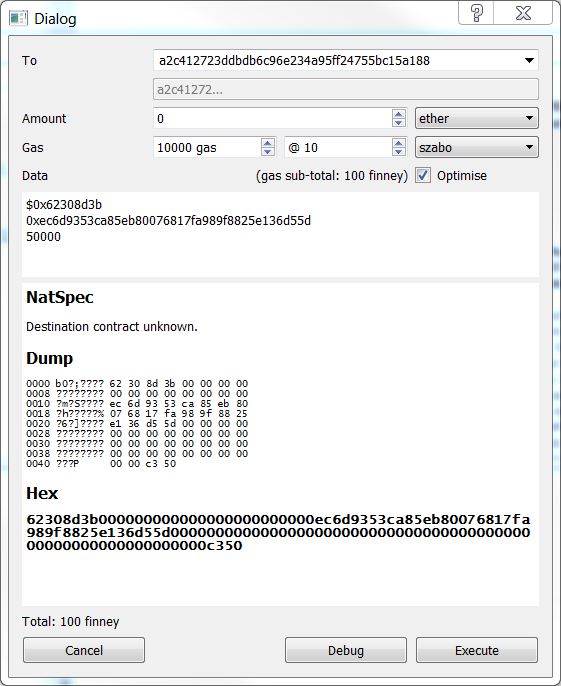This screenshot has height=686, width=561.
Task: Open the ether unit dropdown
Action: coord(477,118)
